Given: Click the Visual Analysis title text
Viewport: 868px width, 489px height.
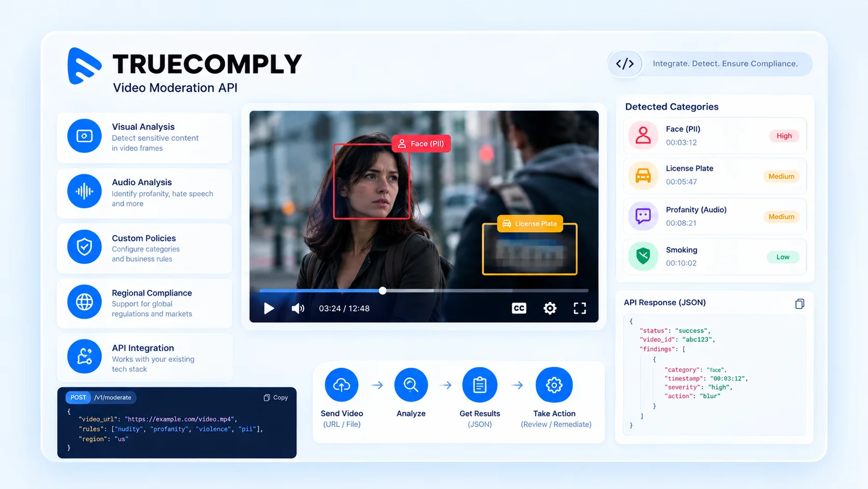Looking at the screenshot, I should tap(143, 127).
